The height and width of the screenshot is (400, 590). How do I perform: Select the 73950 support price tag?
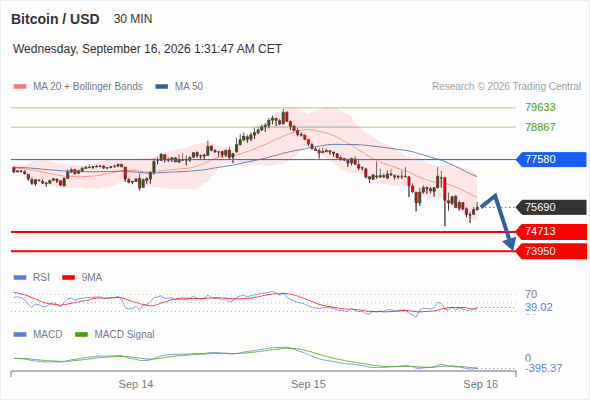coord(551,251)
